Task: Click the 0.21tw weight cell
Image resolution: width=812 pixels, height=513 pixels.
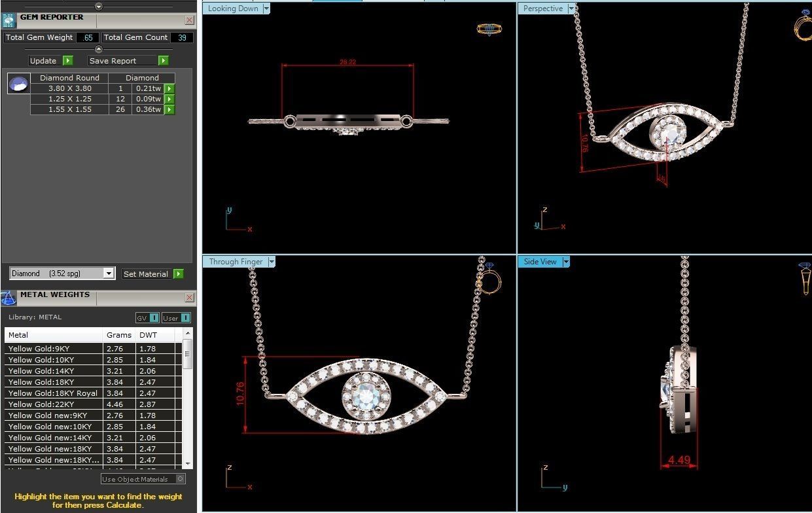Action: click(149, 88)
